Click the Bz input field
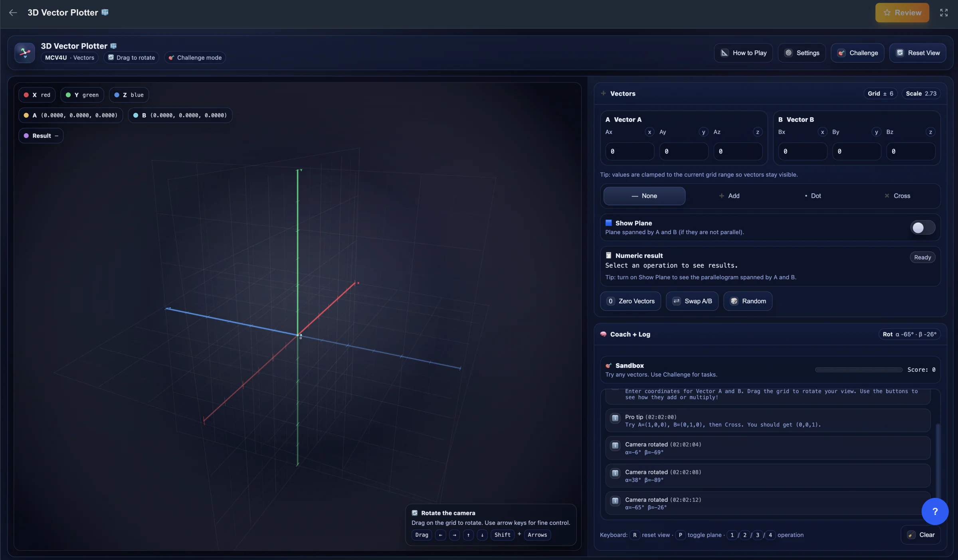Image resolution: width=958 pixels, height=560 pixels. coord(910,152)
